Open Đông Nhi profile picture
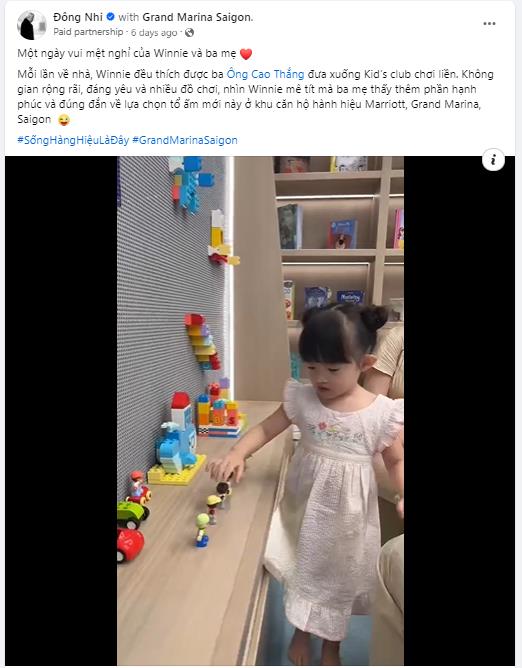The image size is (522, 668). tap(32, 24)
